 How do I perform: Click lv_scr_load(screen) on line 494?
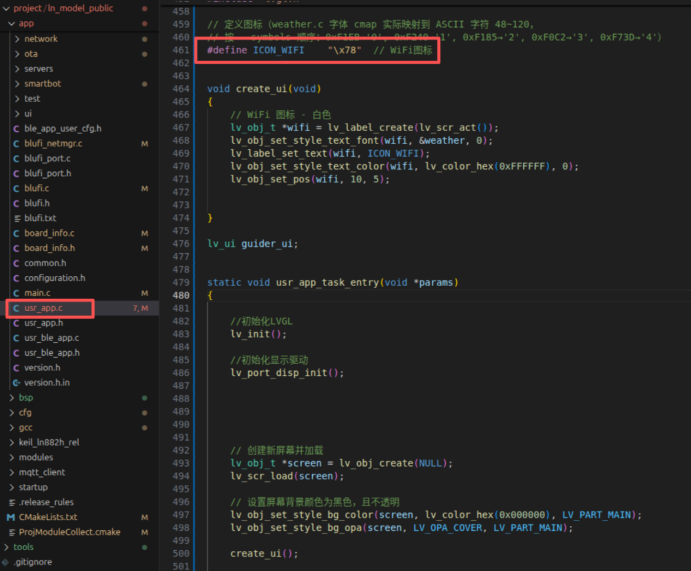click(287, 476)
